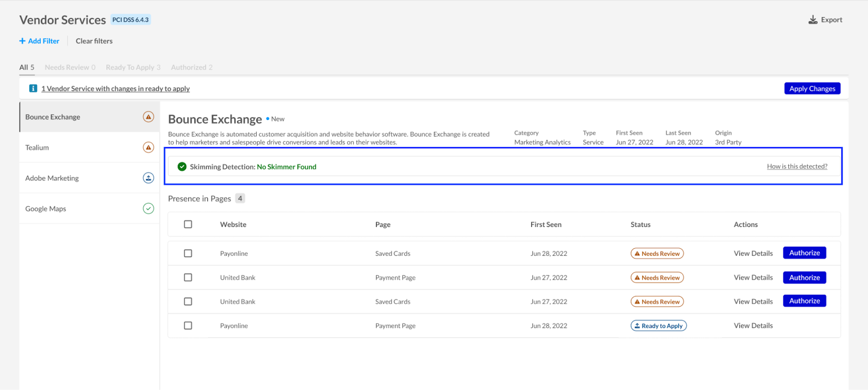
Task: Select Google Maps in the vendor list
Action: (x=90, y=209)
